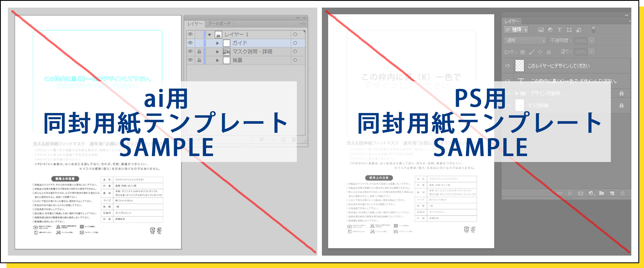
Task: Hide the レイヤー 1 layer in Illustrator
Action: [190, 34]
